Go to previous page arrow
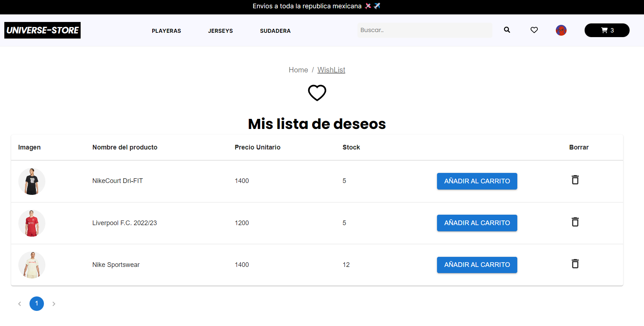 point(20,304)
